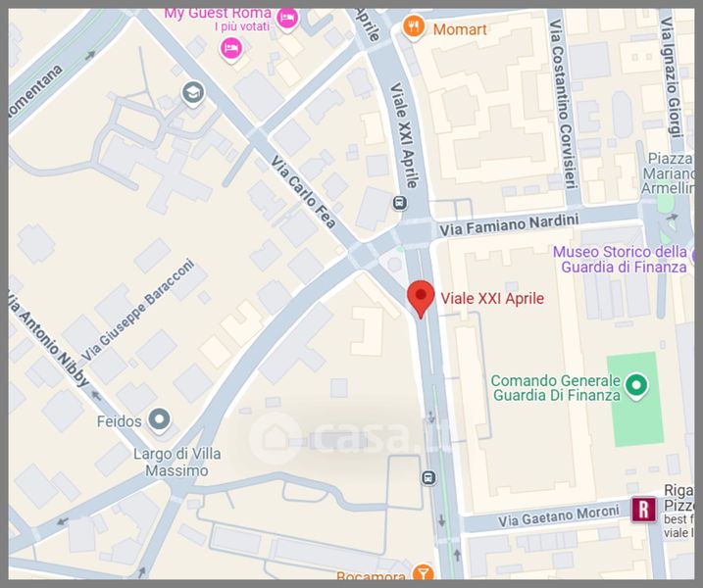This screenshot has width=703, height=588.
Task: Open the Comando Generale Guardia Di Finanza green pin
Action: 636,386
